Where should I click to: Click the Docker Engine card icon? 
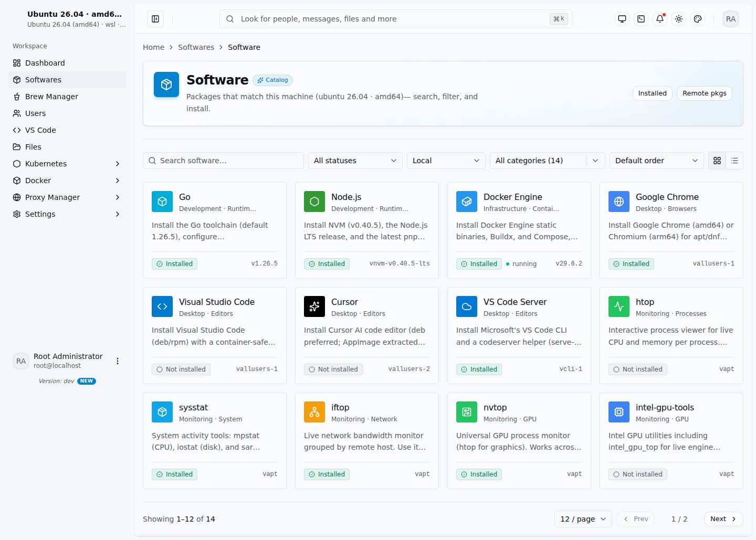[x=467, y=202]
